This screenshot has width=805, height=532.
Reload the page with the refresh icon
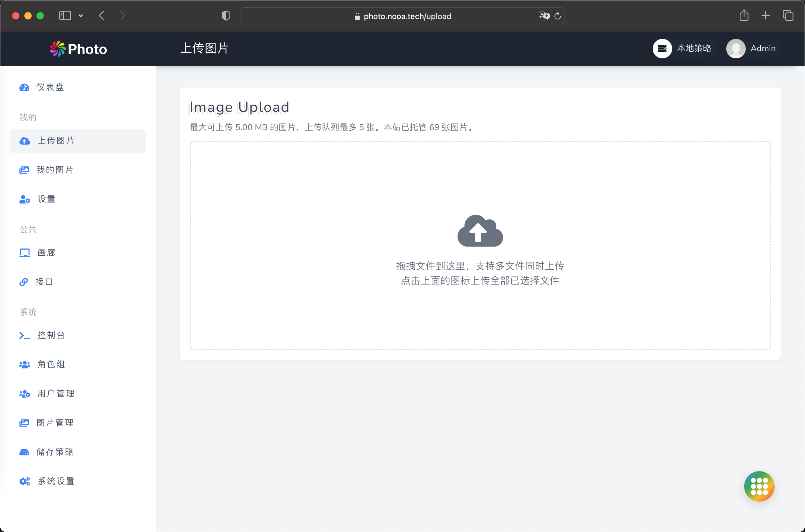click(x=557, y=16)
